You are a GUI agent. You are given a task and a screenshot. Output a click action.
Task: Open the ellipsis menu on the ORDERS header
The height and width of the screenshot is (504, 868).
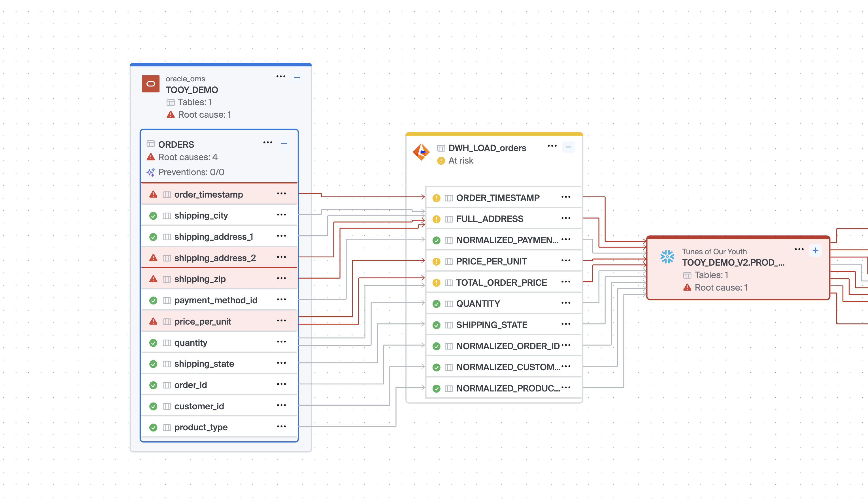[268, 142]
